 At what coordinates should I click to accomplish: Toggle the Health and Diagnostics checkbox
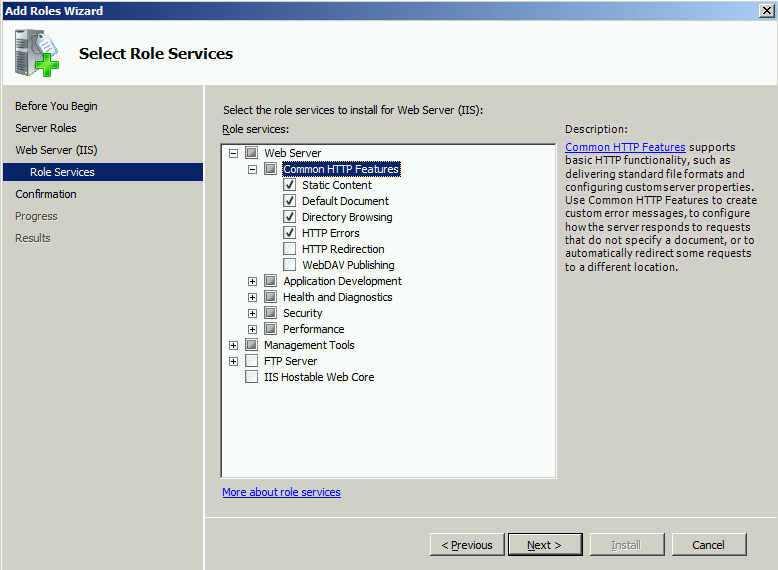click(270, 297)
